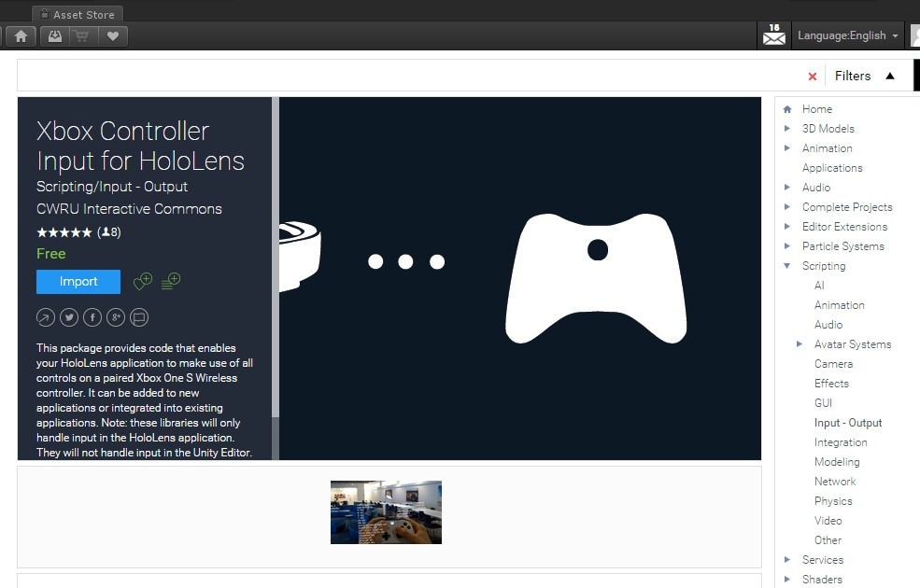Open the HoloLens controller screenshot thumbnail
The image size is (920, 588).
coord(386,512)
